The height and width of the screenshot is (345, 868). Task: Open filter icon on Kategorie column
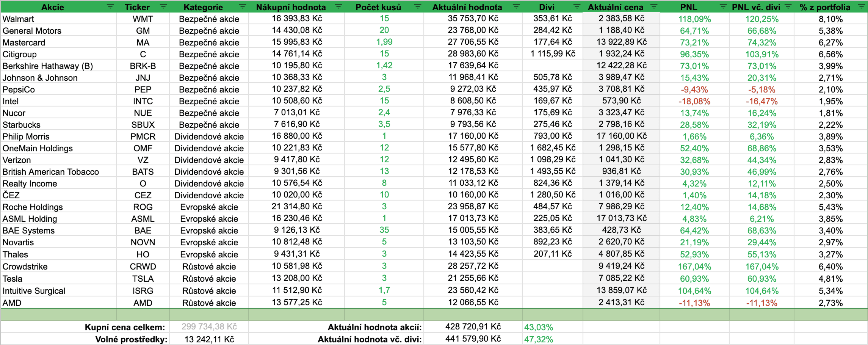pos(243,6)
